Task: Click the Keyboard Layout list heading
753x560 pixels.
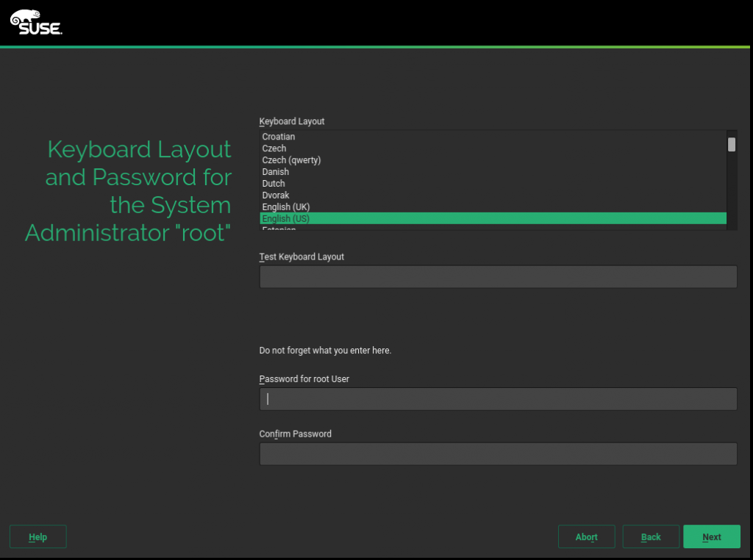Action: (x=291, y=121)
